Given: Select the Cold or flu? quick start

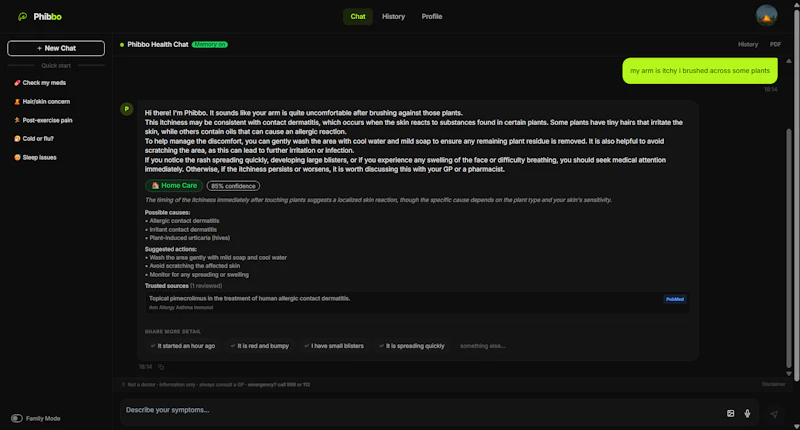Looking at the screenshot, I should tap(34, 139).
